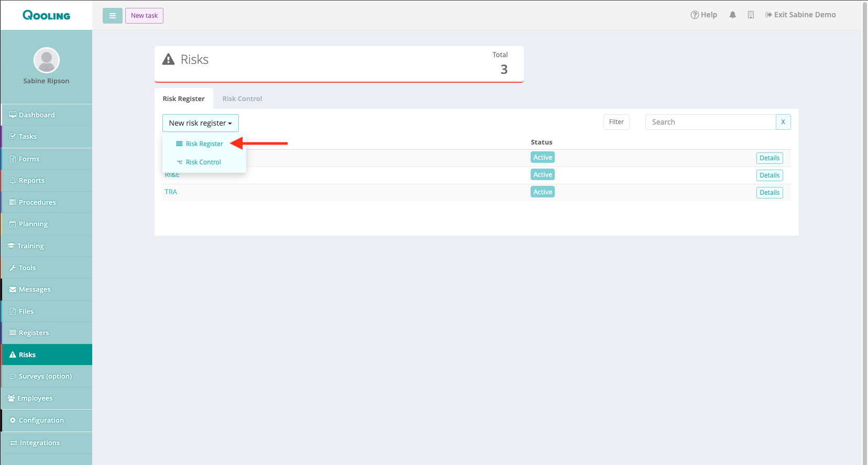Open notifications bell icon
Screen dimensions: 868x465
pos(732,15)
